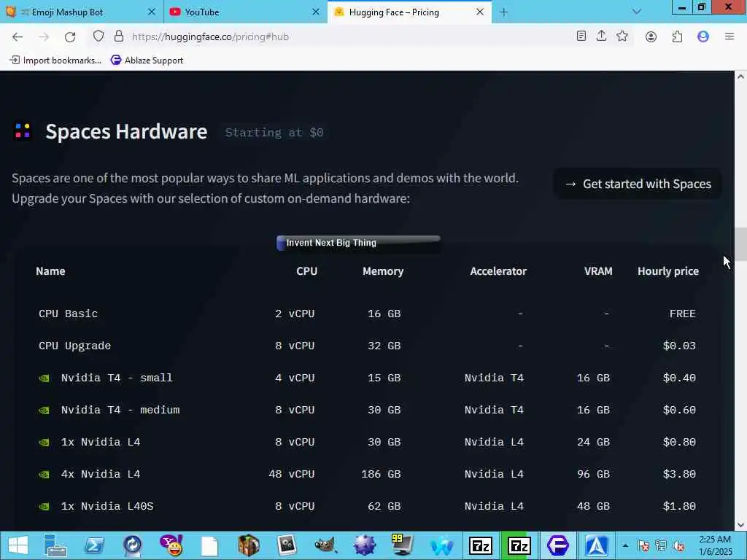Open the purple F taskbar icon
This screenshot has width=747, height=560.
click(557, 545)
